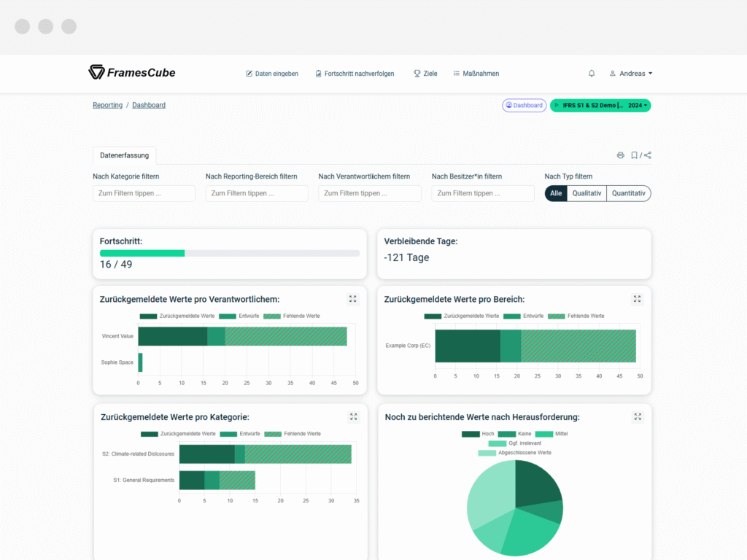Toggle Keine legend in pie chart
This screenshot has width=747, height=560.
tap(514, 434)
